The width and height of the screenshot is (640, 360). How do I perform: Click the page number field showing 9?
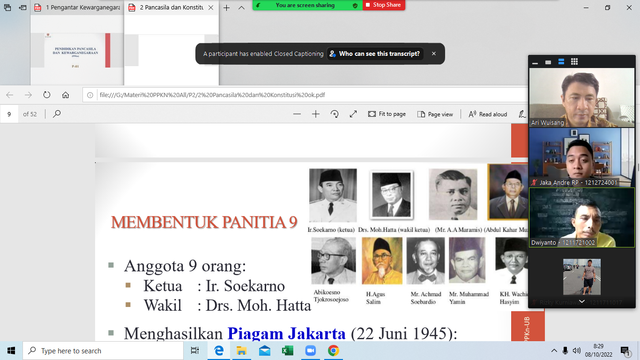coord(9,114)
